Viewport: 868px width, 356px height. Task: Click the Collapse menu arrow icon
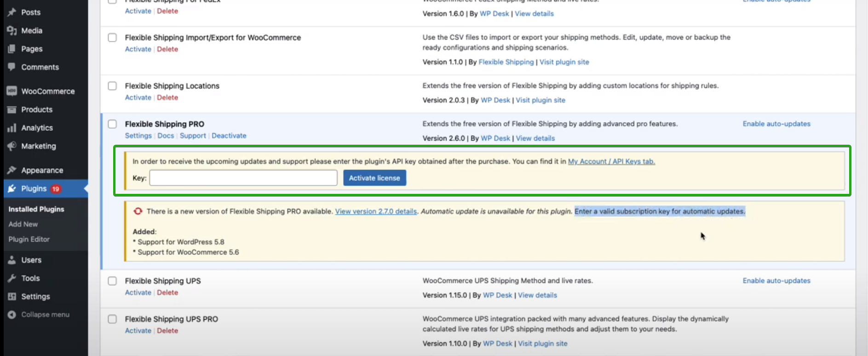click(12, 315)
